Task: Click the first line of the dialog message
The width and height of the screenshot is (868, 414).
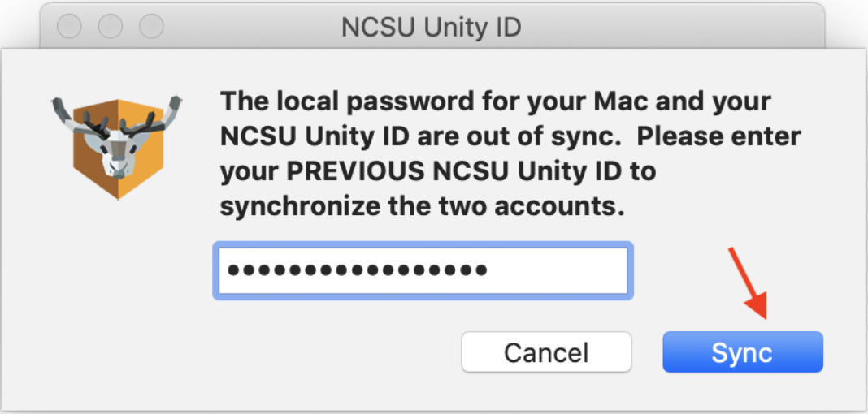Action: [x=495, y=102]
